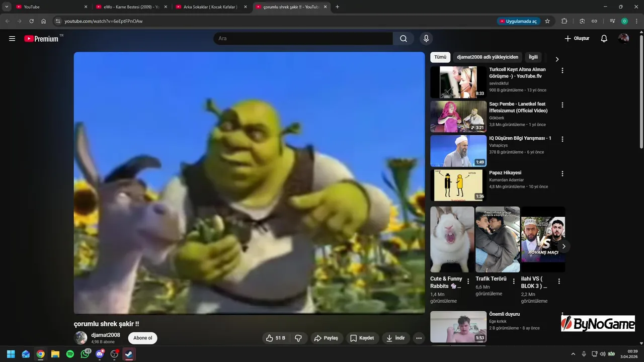The height and width of the screenshot is (362, 644).
Task: Open Papaz Hikayesi video thumbnail
Action: point(458,185)
